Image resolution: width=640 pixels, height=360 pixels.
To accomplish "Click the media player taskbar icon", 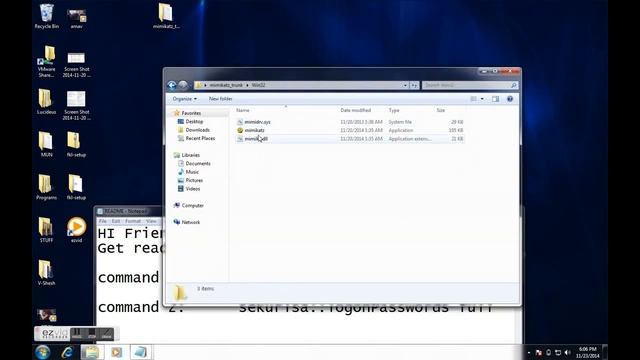I will [116, 352].
